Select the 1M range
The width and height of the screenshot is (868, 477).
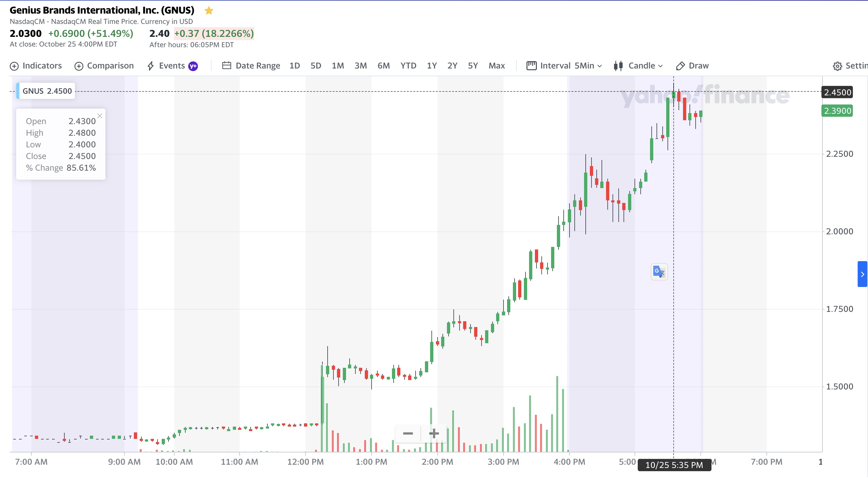pos(338,66)
